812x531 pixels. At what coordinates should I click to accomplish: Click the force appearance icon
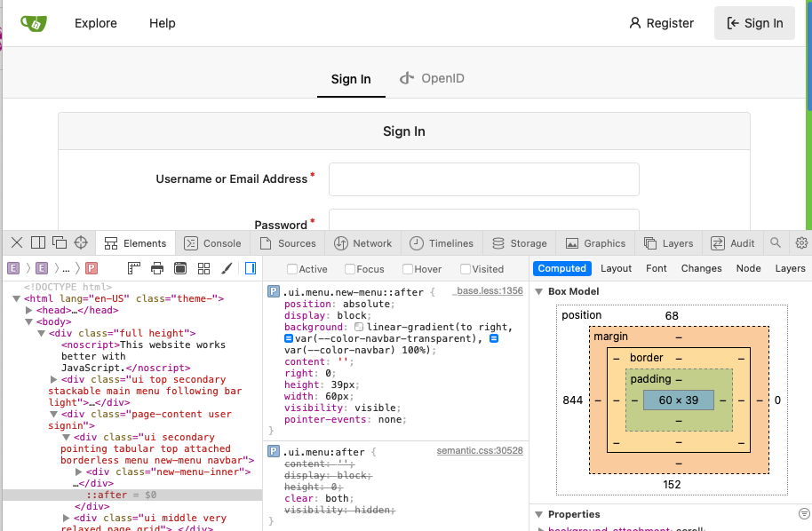[x=180, y=268]
